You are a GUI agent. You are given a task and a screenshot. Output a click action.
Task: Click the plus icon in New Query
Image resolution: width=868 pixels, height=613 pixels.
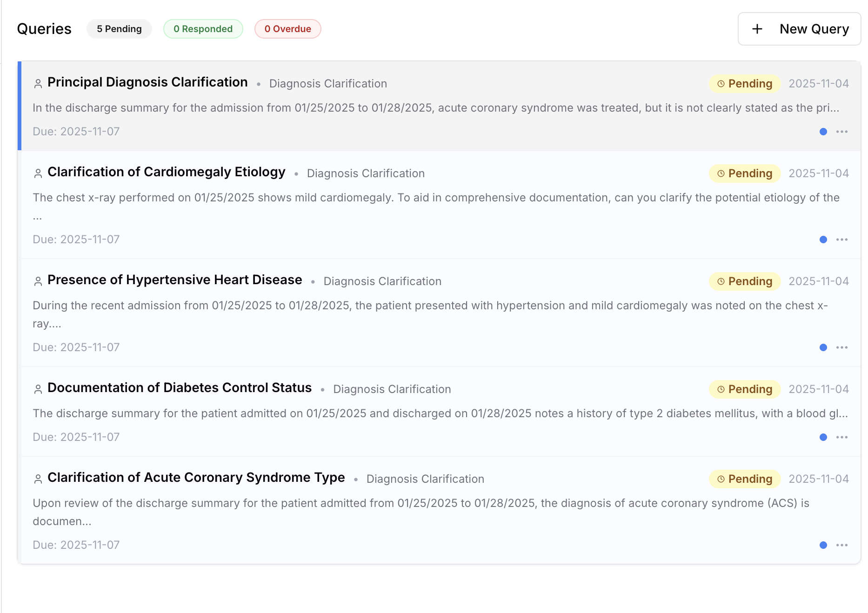(757, 29)
